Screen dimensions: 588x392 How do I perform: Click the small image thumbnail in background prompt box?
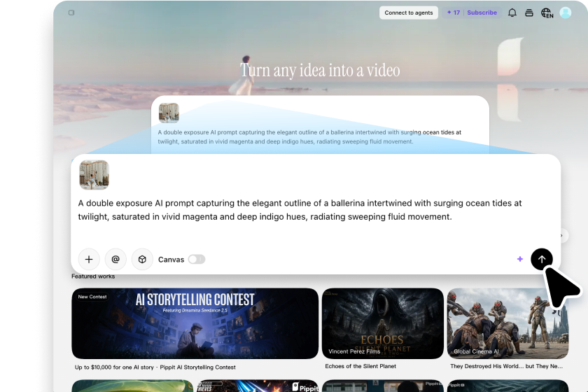pos(169,113)
